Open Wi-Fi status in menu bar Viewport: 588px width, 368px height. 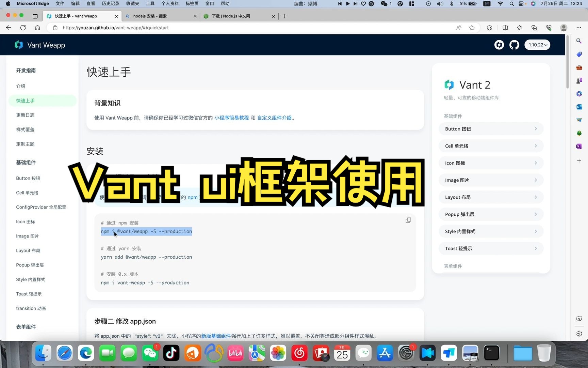(500, 3)
